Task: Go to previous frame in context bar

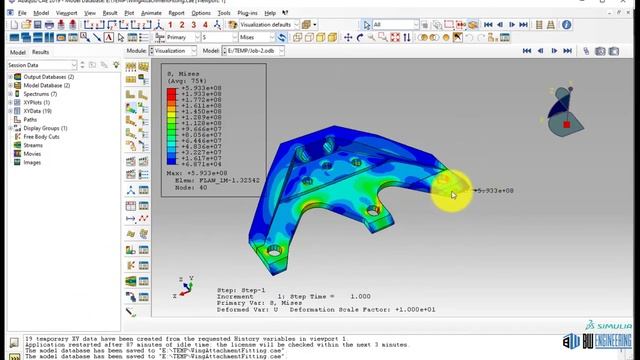Action: click(x=540, y=51)
